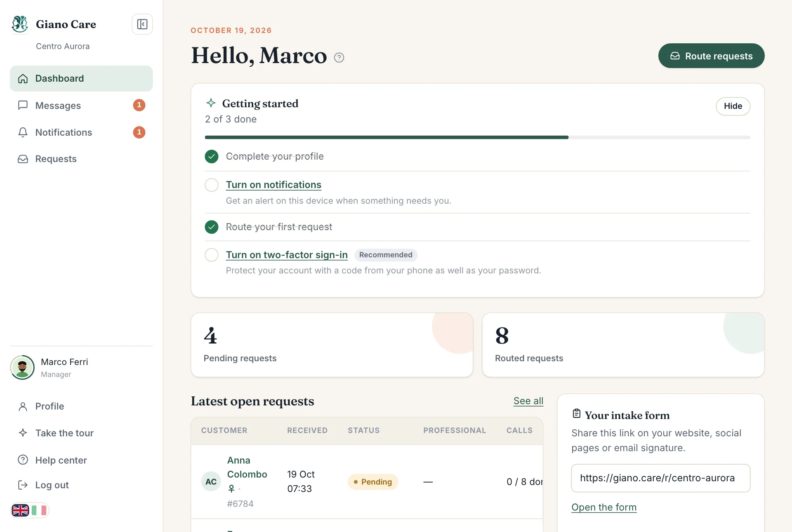Click the intake form URL field
792x532 pixels.
pyautogui.click(x=660, y=478)
